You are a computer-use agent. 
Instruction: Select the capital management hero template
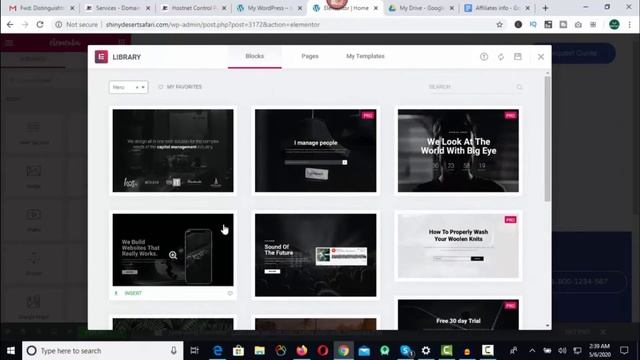173,151
